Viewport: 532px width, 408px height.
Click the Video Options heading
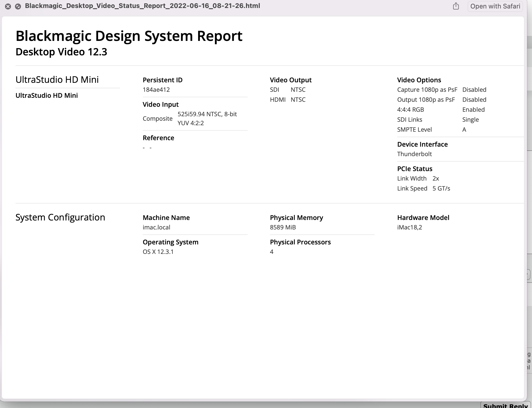click(x=419, y=80)
